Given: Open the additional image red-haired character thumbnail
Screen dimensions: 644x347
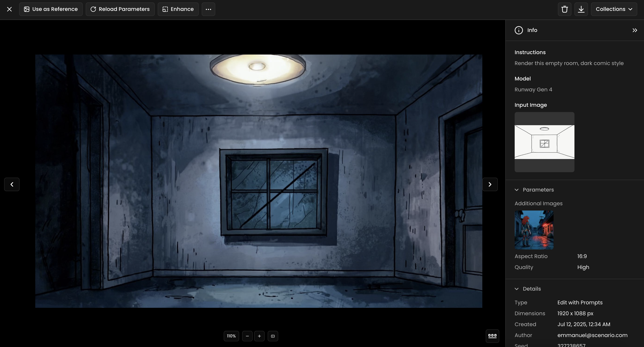Looking at the screenshot, I should click(x=534, y=230).
